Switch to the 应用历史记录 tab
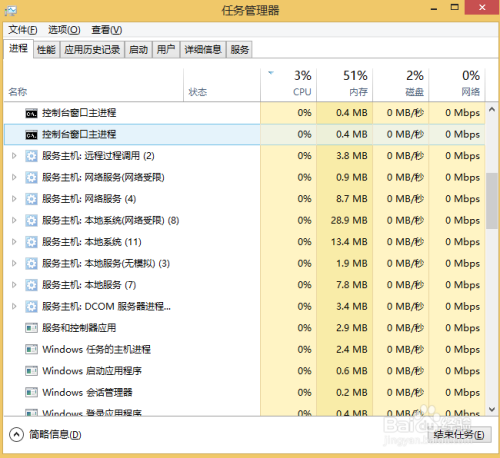Image resolution: width=500 pixels, height=458 pixels. tap(92, 50)
